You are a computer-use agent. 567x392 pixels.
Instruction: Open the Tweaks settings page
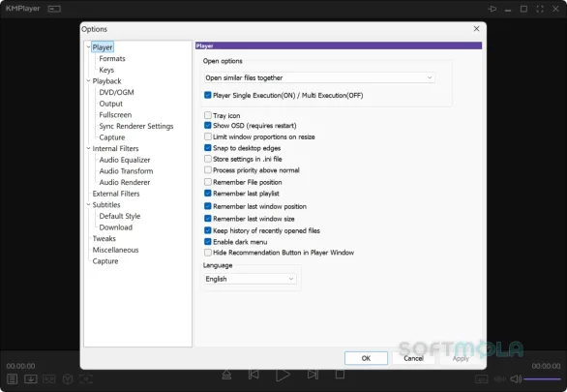pyautogui.click(x=104, y=239)
